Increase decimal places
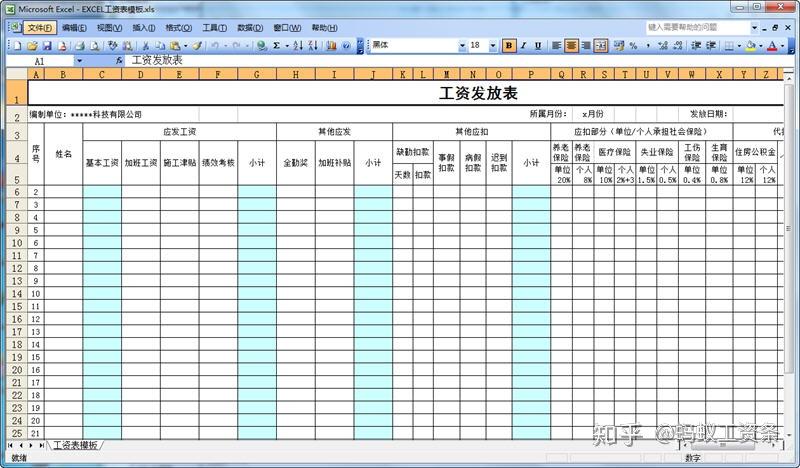This screenshot has width=800, height=468. point(663,46)
